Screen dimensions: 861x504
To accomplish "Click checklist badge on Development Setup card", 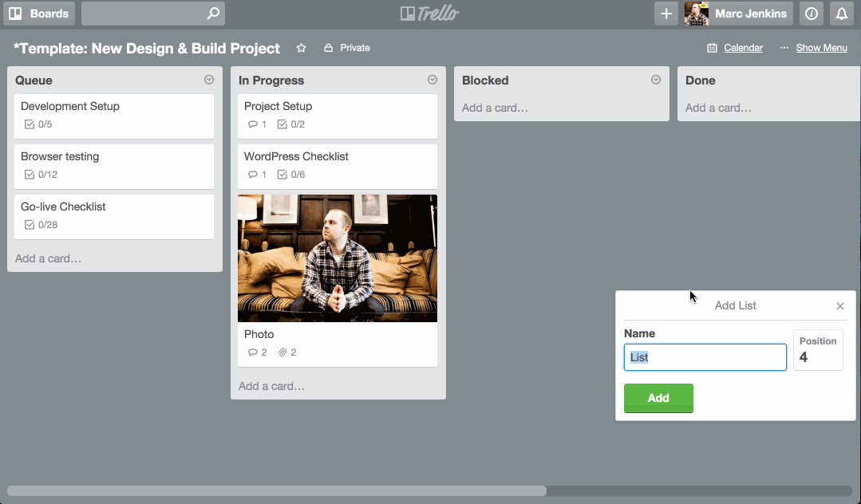I will point(38,124).
